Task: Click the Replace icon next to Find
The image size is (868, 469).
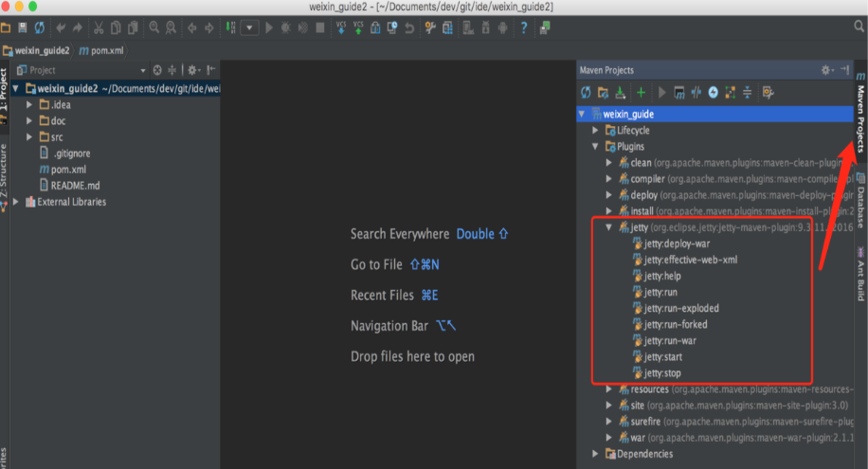Action: point(172,27)
